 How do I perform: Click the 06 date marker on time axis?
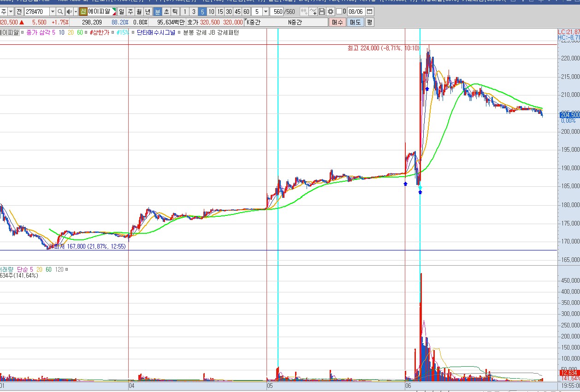[x=408, y=385]
